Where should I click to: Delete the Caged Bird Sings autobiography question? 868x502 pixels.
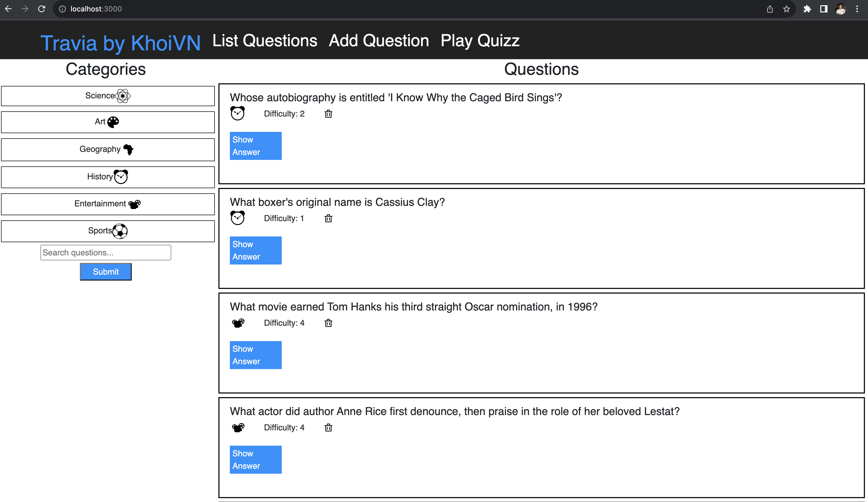click(x=328, y=114)
